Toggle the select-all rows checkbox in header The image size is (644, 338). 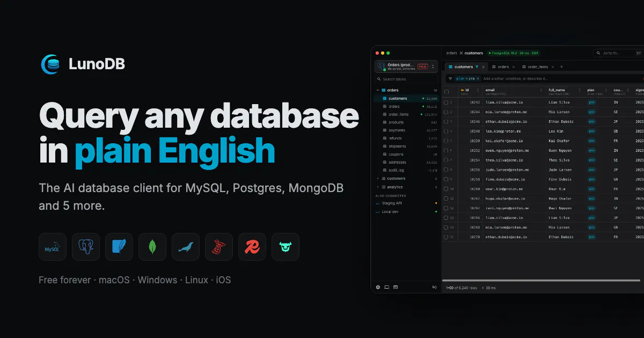[x=447, y=92]
